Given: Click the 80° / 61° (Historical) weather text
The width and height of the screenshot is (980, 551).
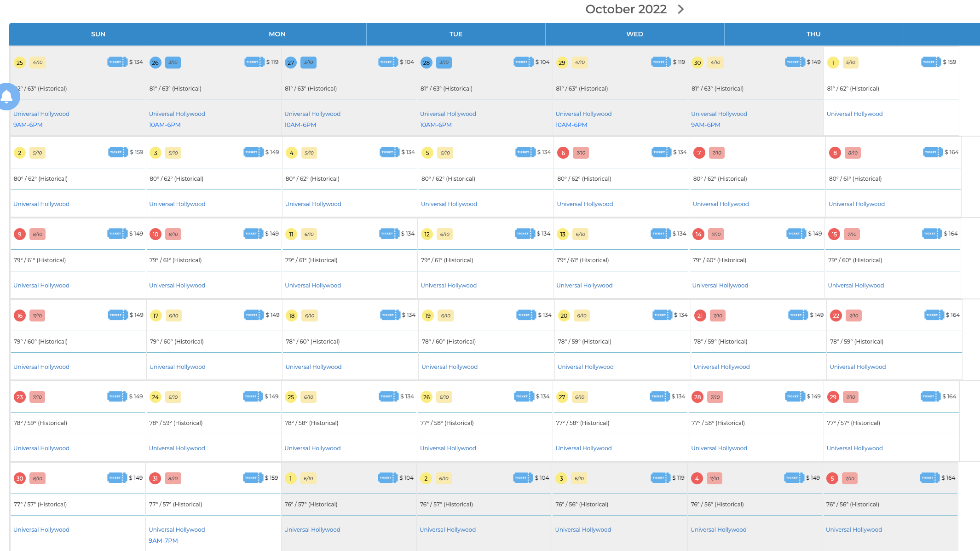Looking at the screenshot, I should point(855,178).
